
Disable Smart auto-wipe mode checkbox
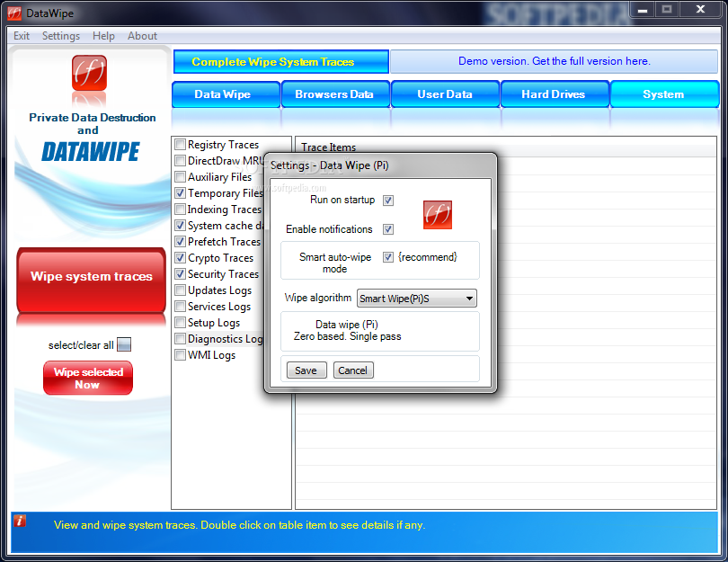point(388,257)
